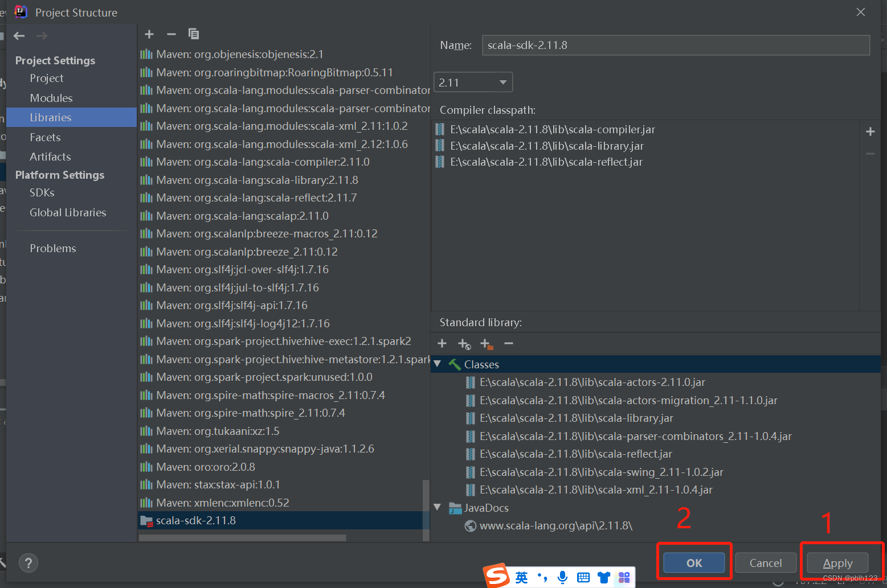Click the input method microphone icon
This screenshot has height=588, width=887.
tap(562, 577)
